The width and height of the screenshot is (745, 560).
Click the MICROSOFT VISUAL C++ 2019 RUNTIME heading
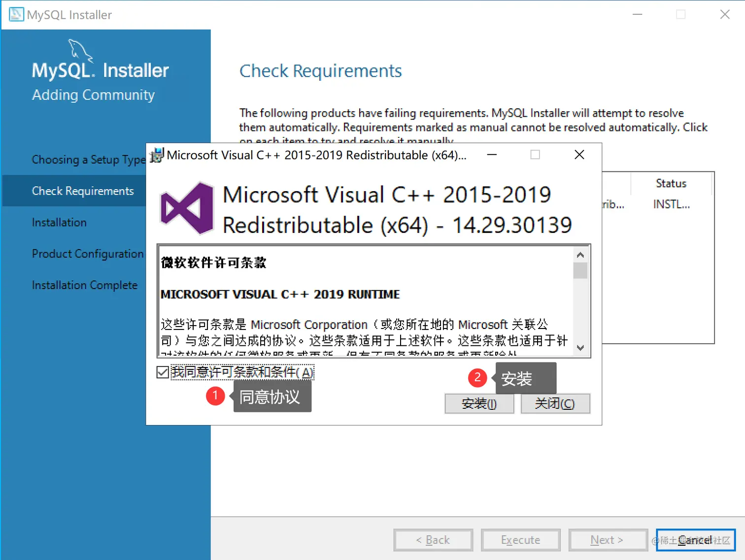coord(280,295)
